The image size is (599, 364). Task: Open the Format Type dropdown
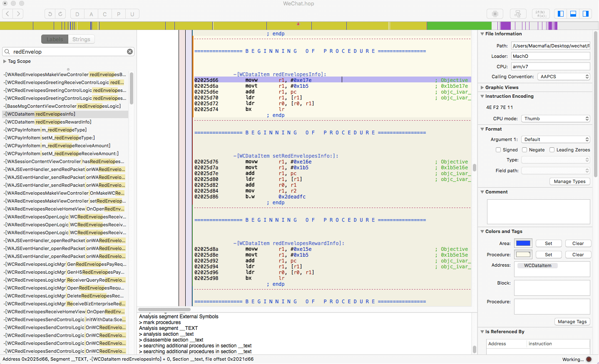coord(556,160)
